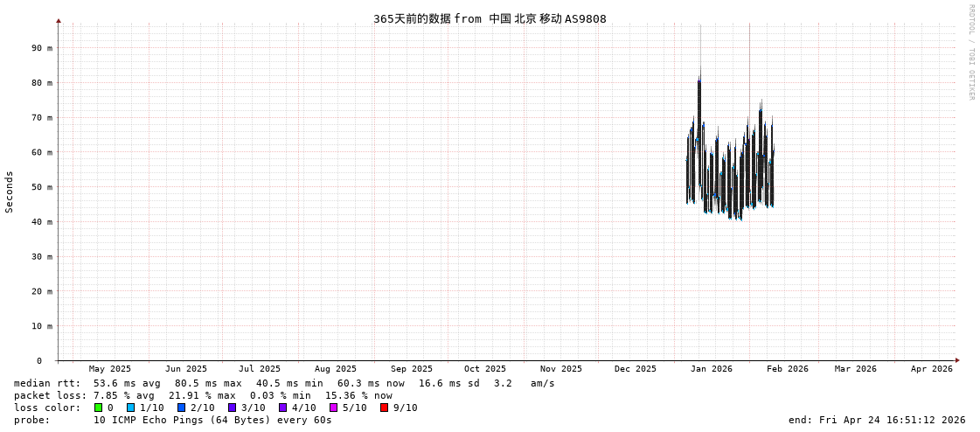This screenshot has height=432, width=980.
Task: Click the vertical Seconds axis label
Action: point(10,192)
